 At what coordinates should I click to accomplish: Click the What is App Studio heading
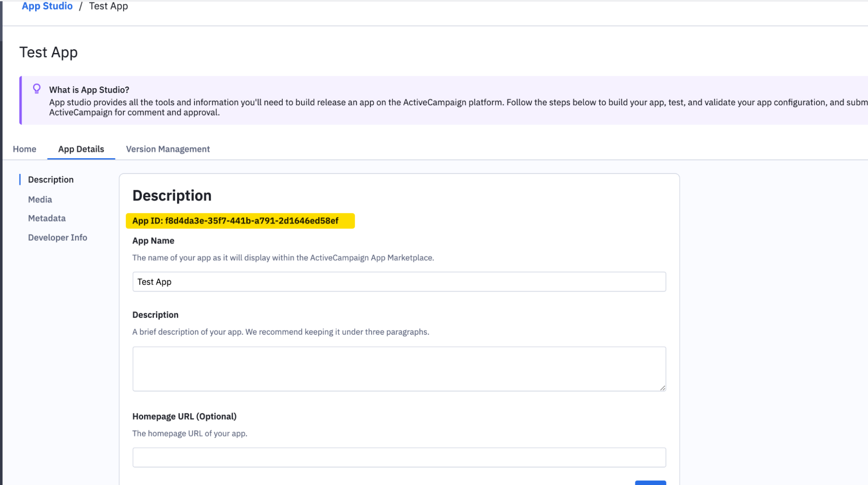point(89,90)
